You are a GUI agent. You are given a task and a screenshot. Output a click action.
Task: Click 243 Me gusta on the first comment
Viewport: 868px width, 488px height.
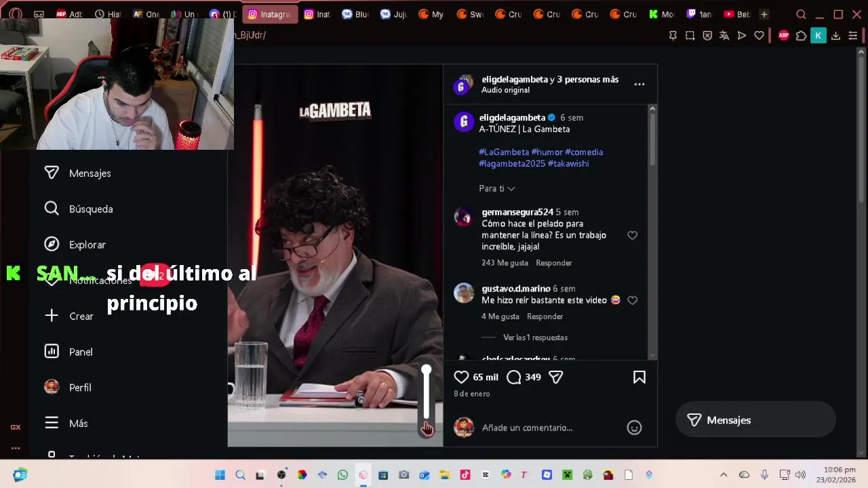[505, 263]
